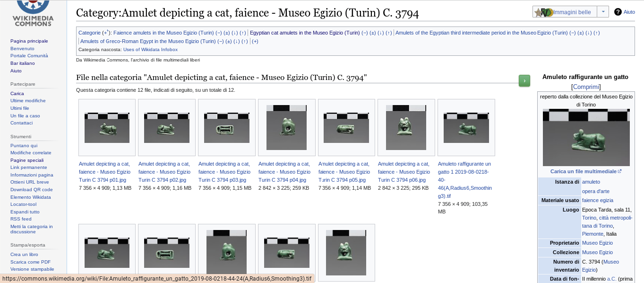Open thumbnail of Amuleto raffigurante un gatto 1 tif
Screen dimensions: 644x283
[x=466, y=127]
